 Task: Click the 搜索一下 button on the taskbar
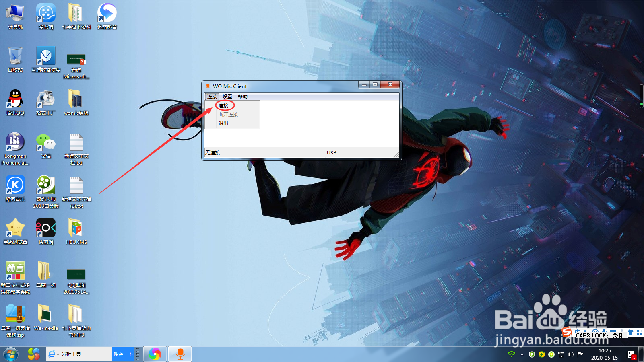point(123,354)
